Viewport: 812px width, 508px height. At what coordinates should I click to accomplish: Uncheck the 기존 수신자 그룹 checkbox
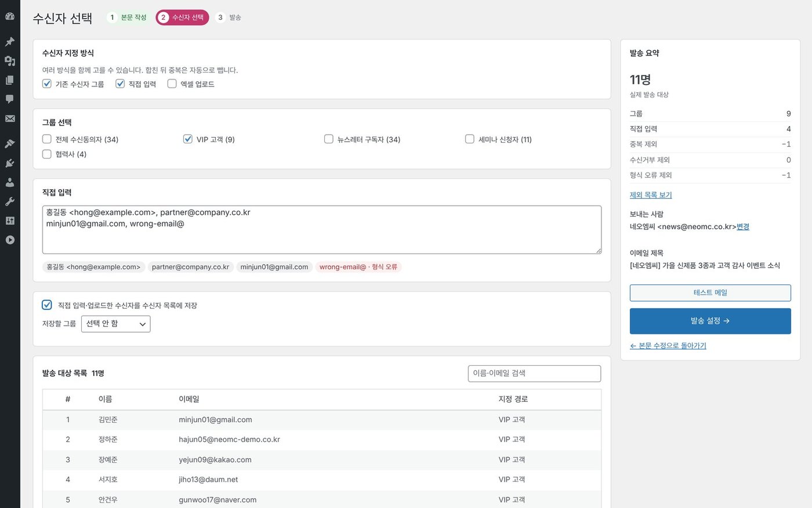(x=47, y=84)
